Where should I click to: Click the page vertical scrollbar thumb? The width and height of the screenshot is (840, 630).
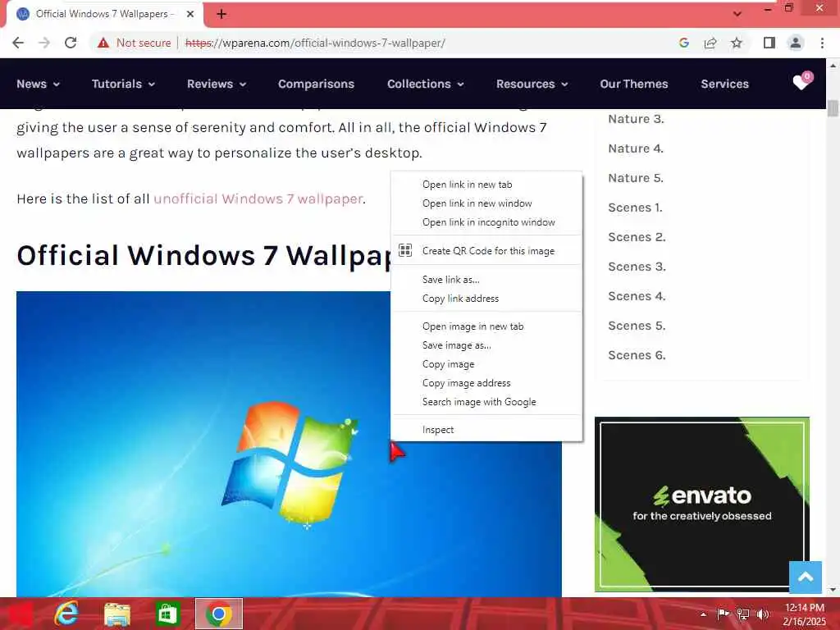(x=833, y=107)
